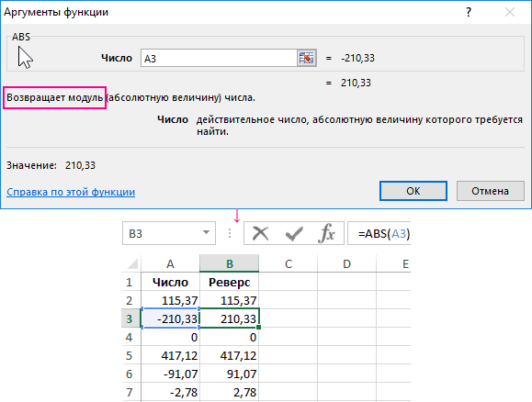
Task: Click the B3 Name Box field
Action: coord(169,233)
